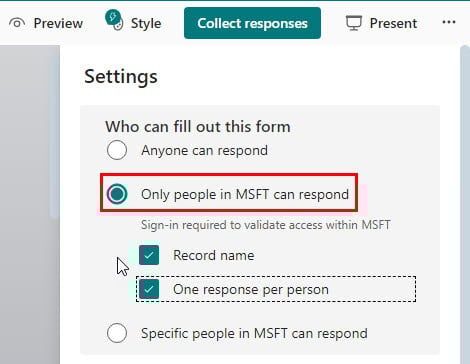Click the Only people in MSFT can respond text
This screenshot has width=470, height=364.
245,194
